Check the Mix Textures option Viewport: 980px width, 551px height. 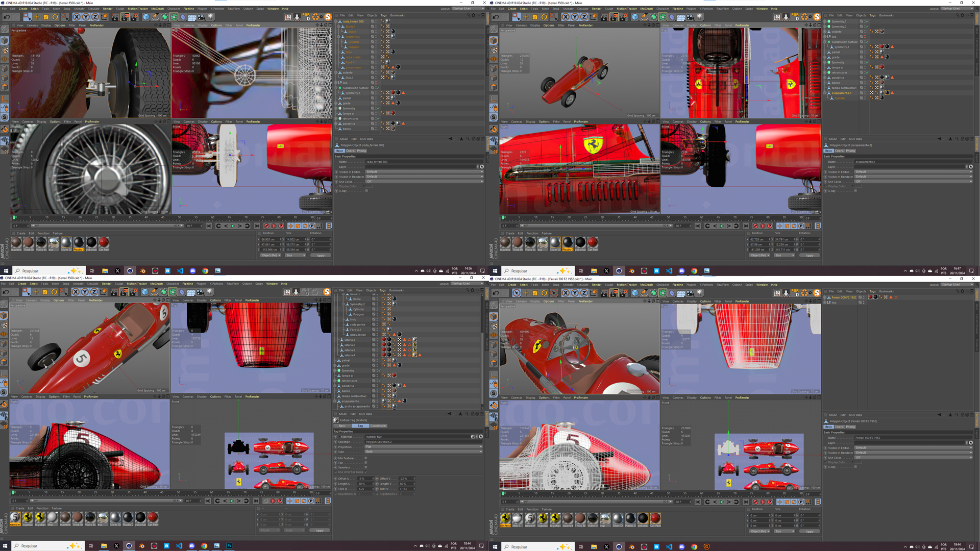tap(365, 458)
